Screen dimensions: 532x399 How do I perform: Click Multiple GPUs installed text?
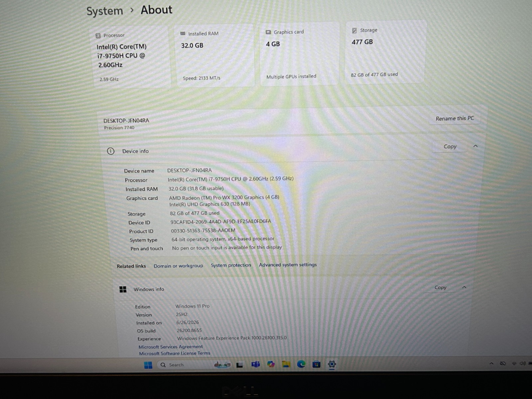tap(291, 76)
